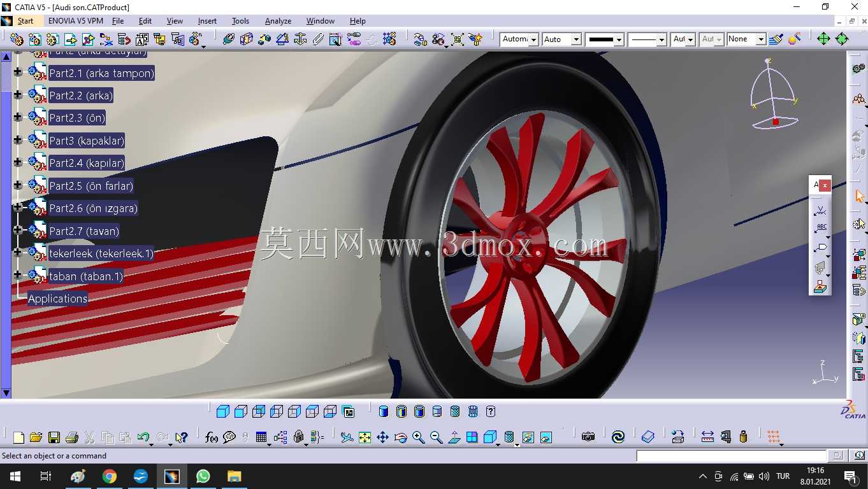Click the tree scrollbar up arrow
Screen dimensions: 868x489
pos(6,57)
